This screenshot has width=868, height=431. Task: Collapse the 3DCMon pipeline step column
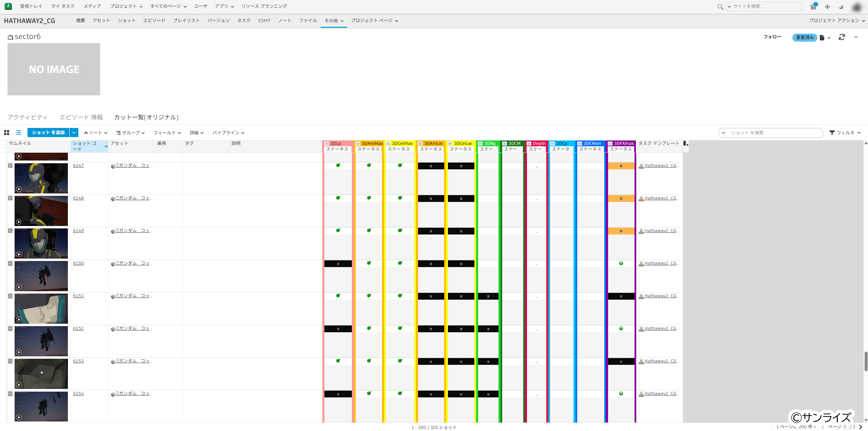point(580,144)
